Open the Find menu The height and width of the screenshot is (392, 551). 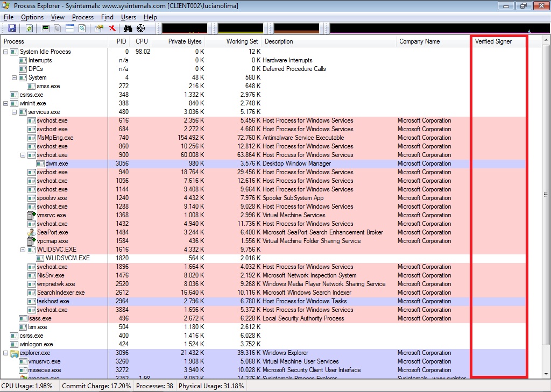point(107,17)
